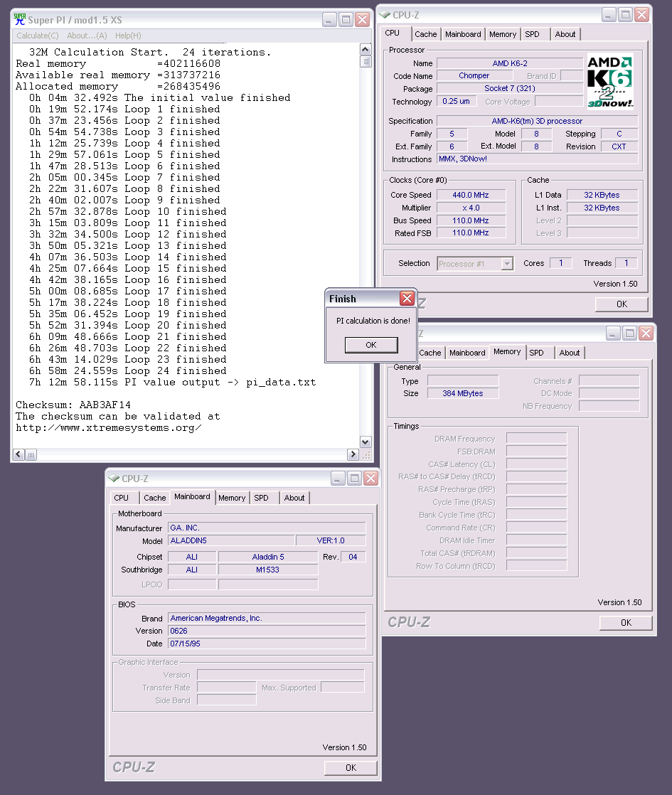Image resolution: width=672 pixels, height=795 pixels.
Task: Click the memory Size field 384 MBytes
Action: [x=462, y=393]
